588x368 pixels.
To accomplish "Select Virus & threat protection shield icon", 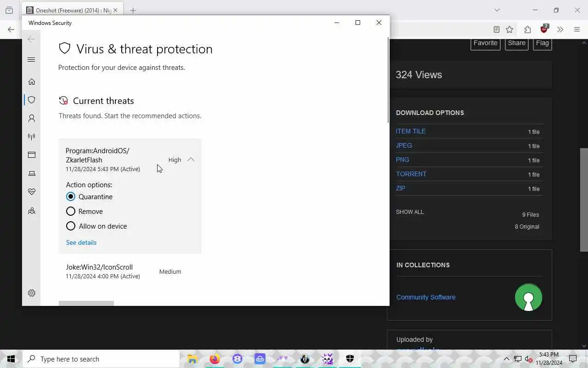I will (x=32, y=100).
